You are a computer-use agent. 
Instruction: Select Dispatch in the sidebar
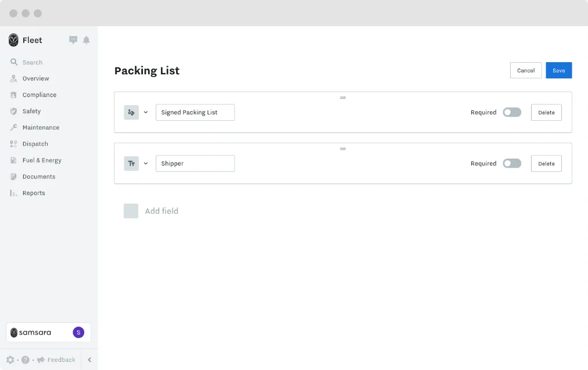click(35, 143)
